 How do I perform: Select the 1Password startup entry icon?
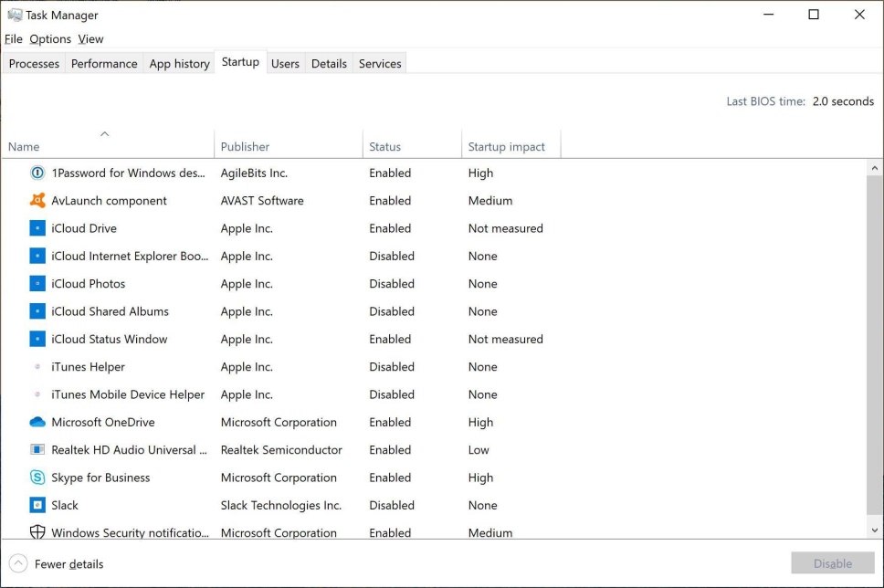(37, 173)
